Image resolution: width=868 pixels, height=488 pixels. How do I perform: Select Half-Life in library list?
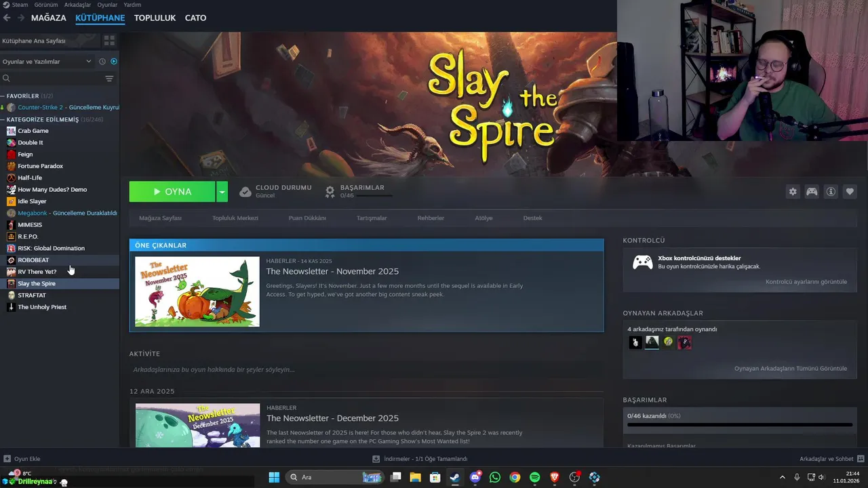coord(60,178)
